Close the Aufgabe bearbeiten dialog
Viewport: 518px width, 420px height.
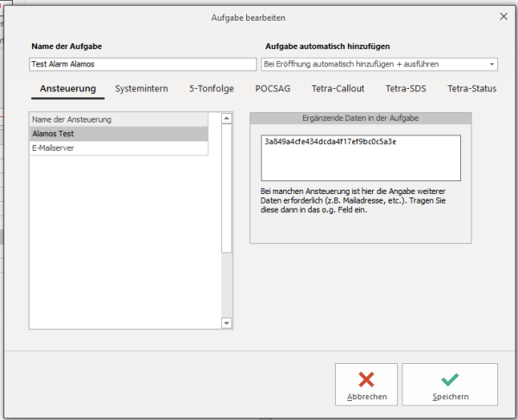coord(503,16)
